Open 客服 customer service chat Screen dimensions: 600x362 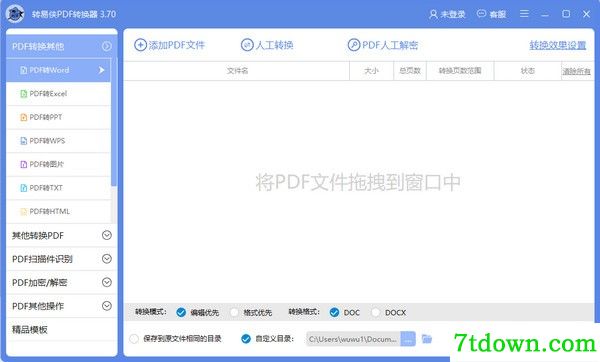click(x=491, y=15)
